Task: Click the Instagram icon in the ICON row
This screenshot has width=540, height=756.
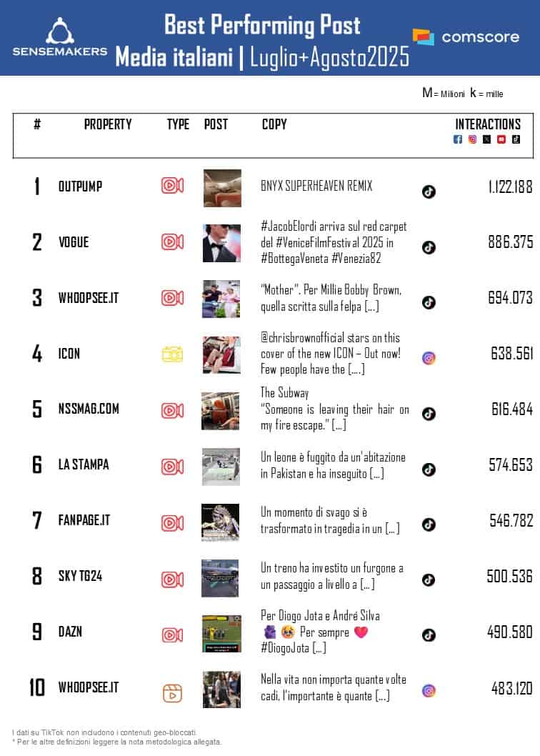Action: pos(429,358)
